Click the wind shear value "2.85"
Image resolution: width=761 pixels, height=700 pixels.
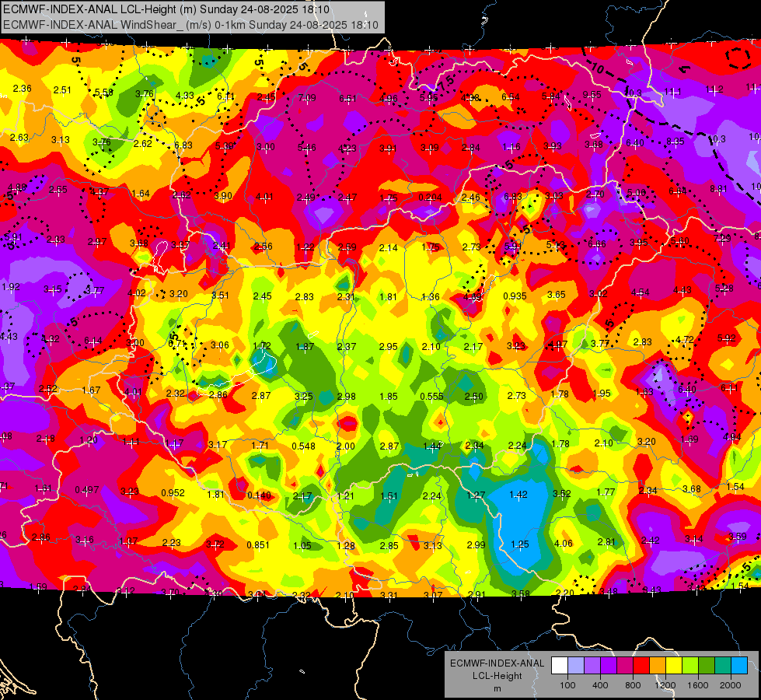389,545
